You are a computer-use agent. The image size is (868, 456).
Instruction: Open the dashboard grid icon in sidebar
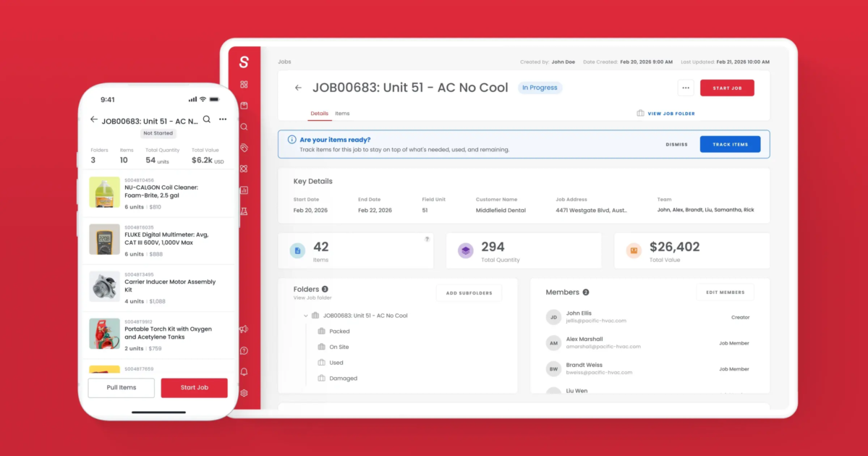click(x=244, y=84)
